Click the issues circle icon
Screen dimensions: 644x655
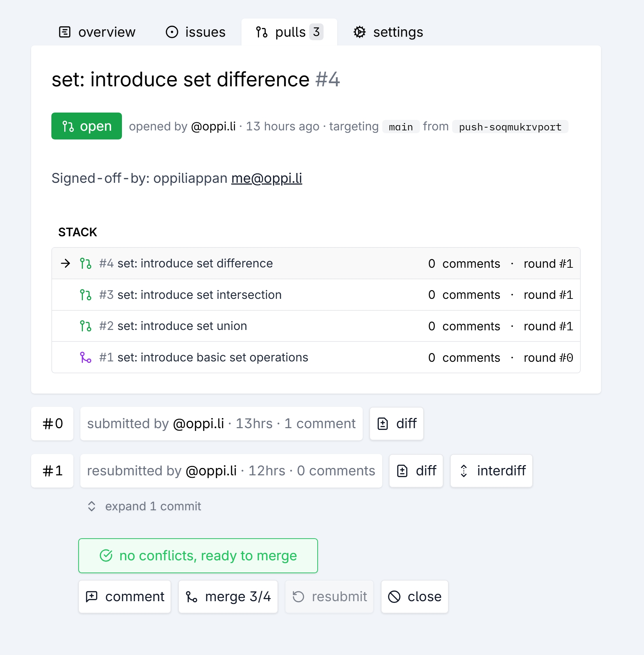[172, 32]
